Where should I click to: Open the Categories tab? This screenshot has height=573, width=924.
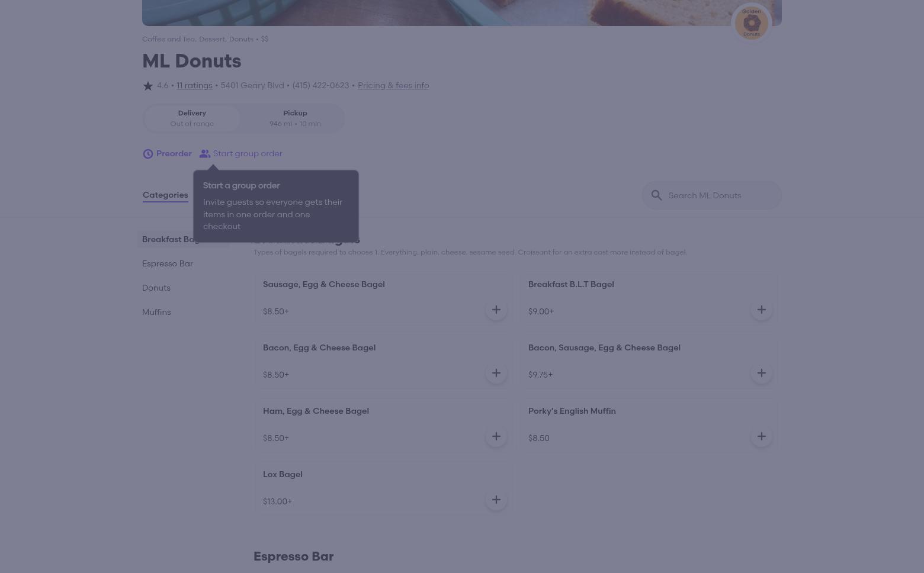pyautogui.click(x=165, y=195)
